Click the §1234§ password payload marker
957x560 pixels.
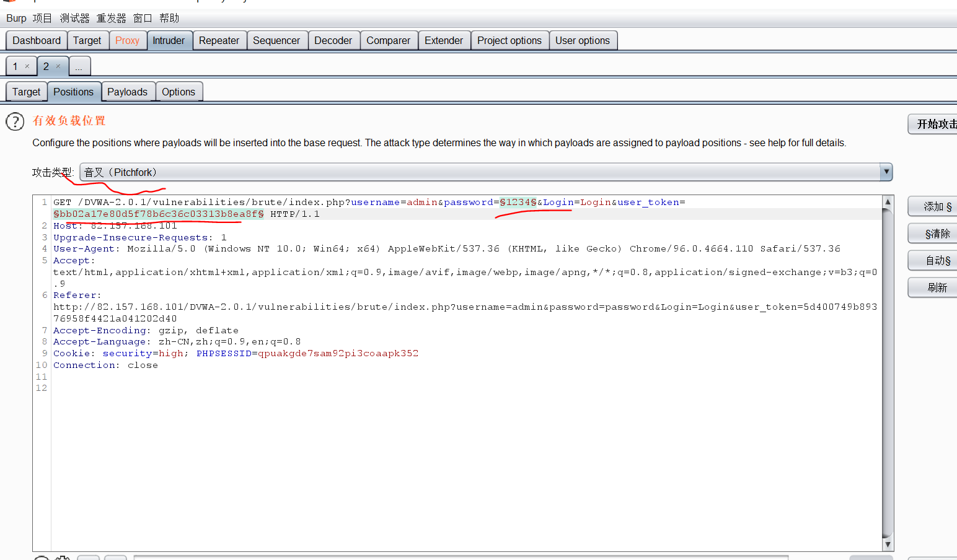click(x=518, y=202)
